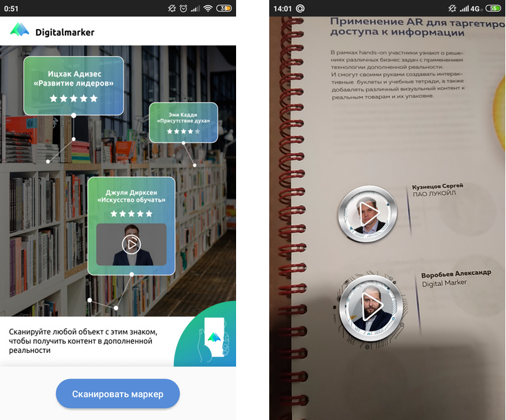The image size is (506, 420).
Task: Tap the left phone's Wi-Fi status icon
Action: pyautogui.click(x=208, y=8)
